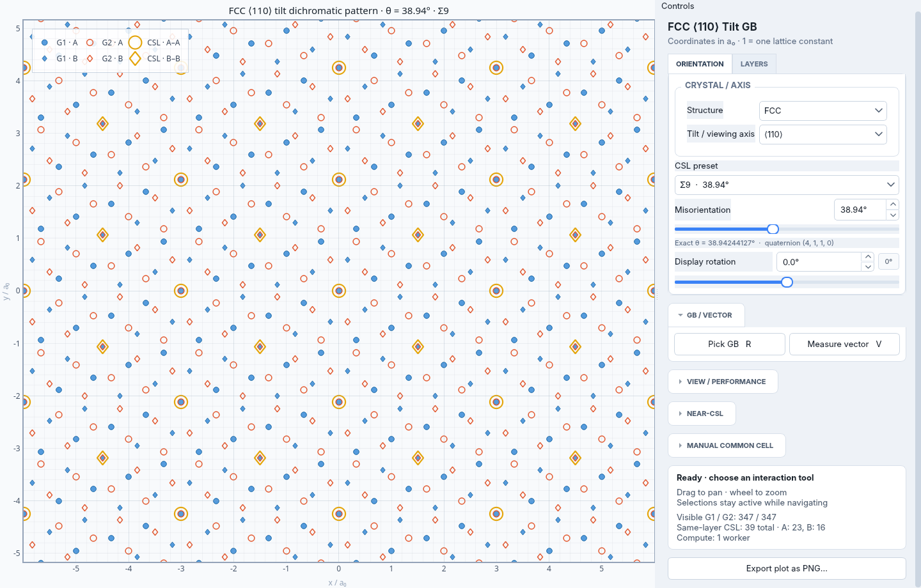
Task: Open the CSL preset Σ9 dropdown
Action: tap(787, 185)
